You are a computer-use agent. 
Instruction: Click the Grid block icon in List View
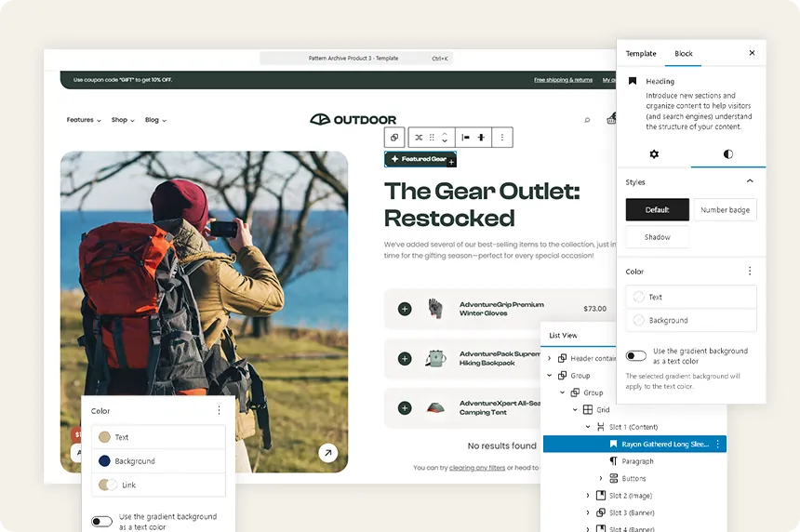click(588, 409)
